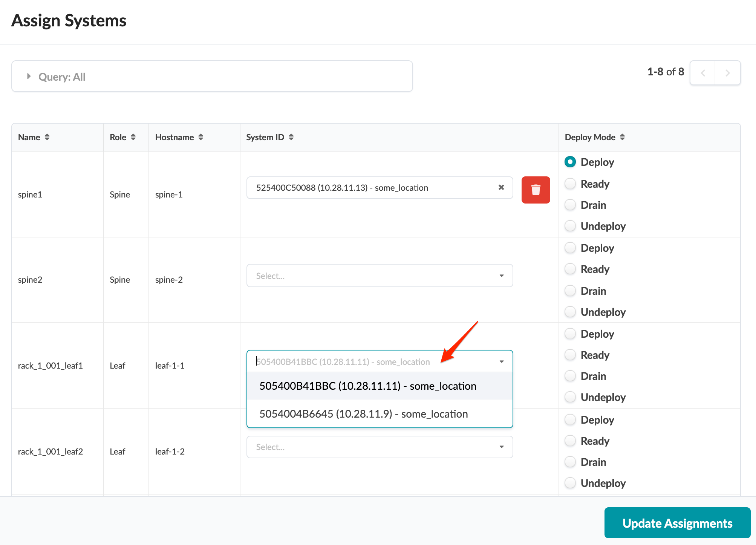Sort by Deploy Mode column sort arrows
This screenshot has height=545, width=756.
tap(622, 137)
